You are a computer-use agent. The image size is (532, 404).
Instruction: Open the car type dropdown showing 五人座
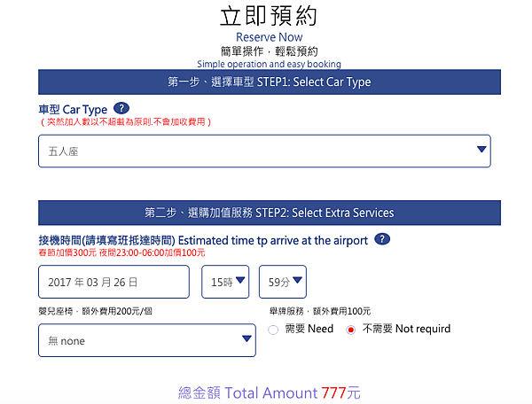point(264,151)
